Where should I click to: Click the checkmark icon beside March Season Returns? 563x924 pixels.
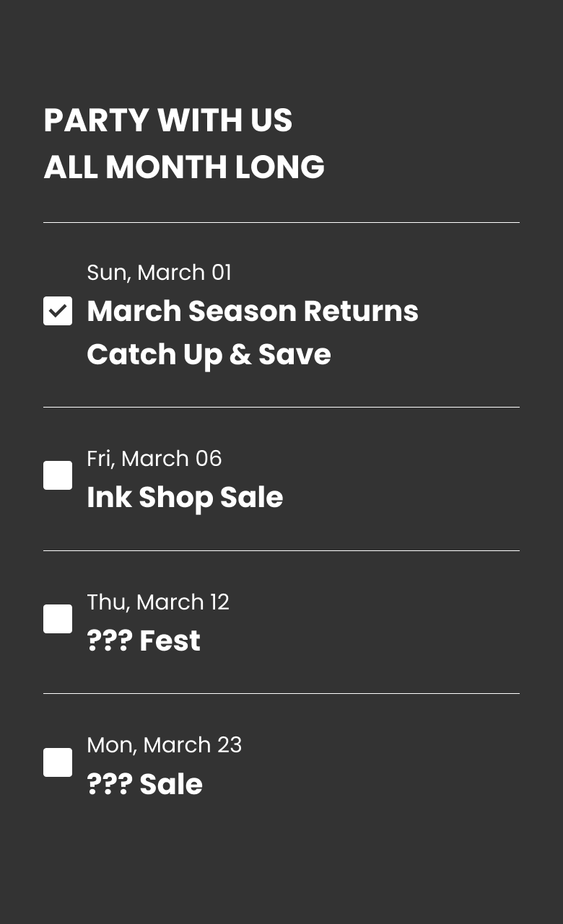[58, 311]
